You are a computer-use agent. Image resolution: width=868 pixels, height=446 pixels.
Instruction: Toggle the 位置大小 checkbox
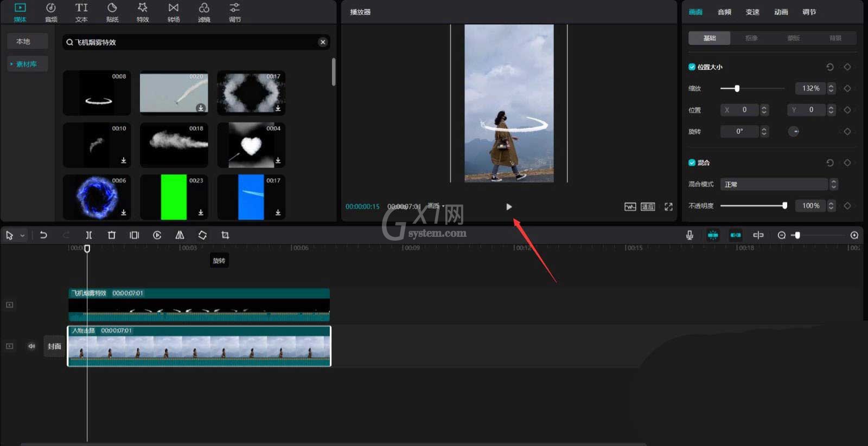(692, 67)
